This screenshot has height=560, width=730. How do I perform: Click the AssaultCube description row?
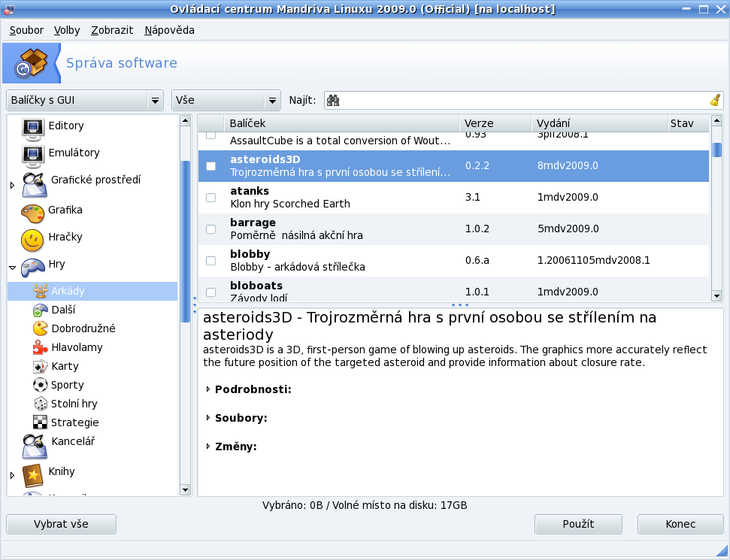tap(453, 141)
